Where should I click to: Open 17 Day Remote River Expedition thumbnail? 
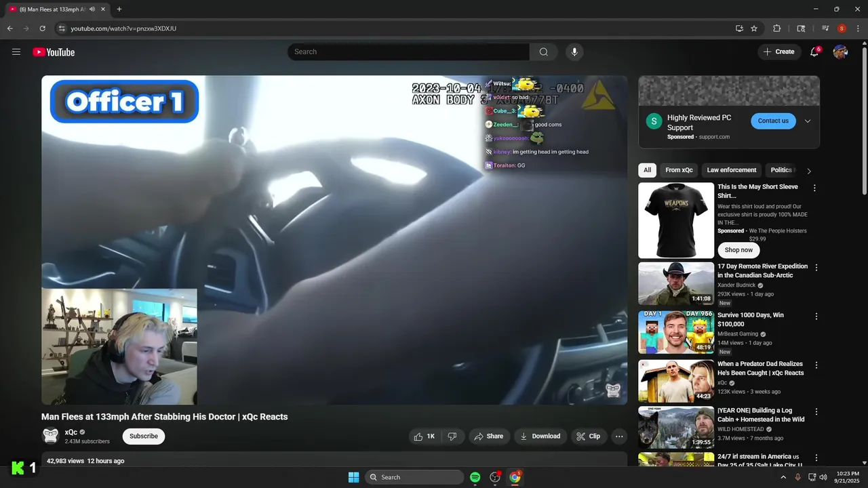click(x=676, y=284)
